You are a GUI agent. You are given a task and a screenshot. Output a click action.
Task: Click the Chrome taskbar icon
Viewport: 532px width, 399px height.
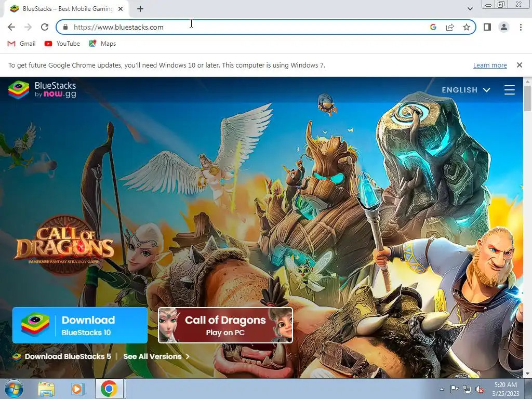[109, 389]
